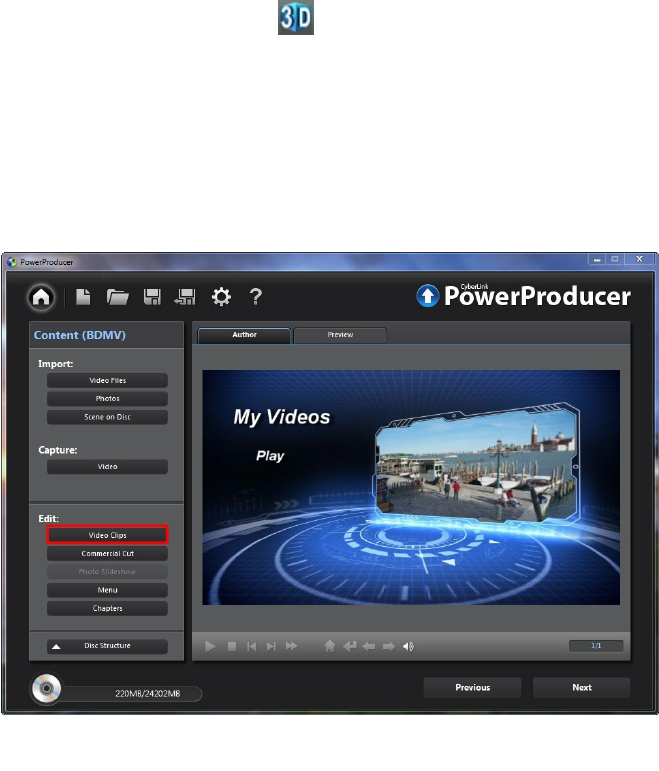Screen dimensions: 659x771
Task: Create a new project with the page icon
Action: click(83, 297)
